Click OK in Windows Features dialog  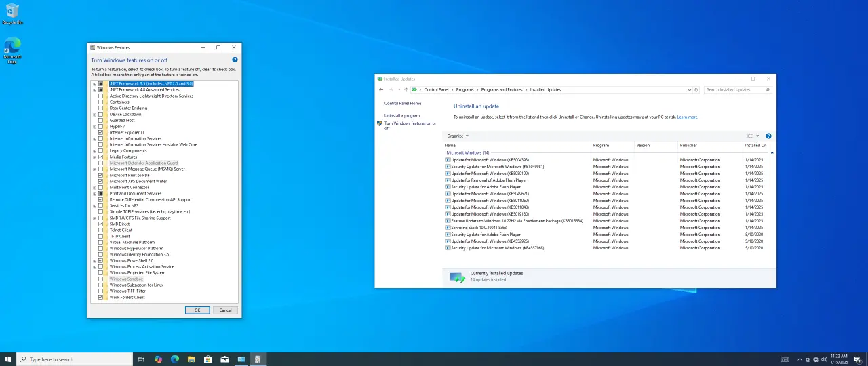point(197,310)
